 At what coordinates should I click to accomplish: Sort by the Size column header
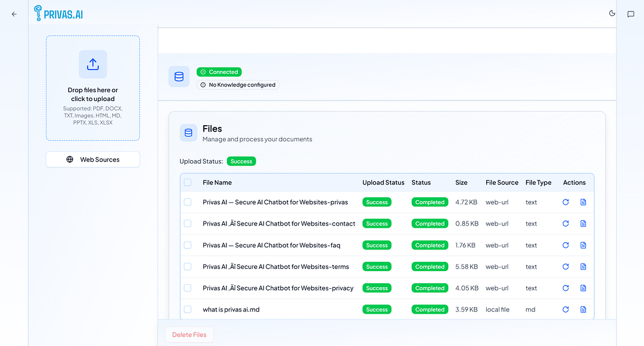(461, 183)
